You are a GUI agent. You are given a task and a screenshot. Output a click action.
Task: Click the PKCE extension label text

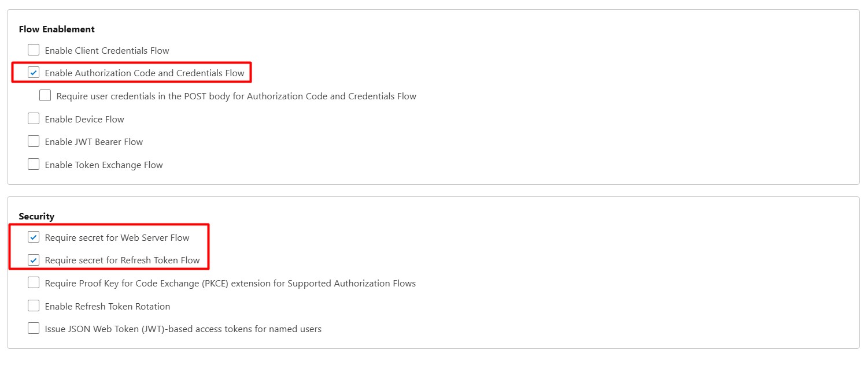pyautogui.click(x=229, y=283)
